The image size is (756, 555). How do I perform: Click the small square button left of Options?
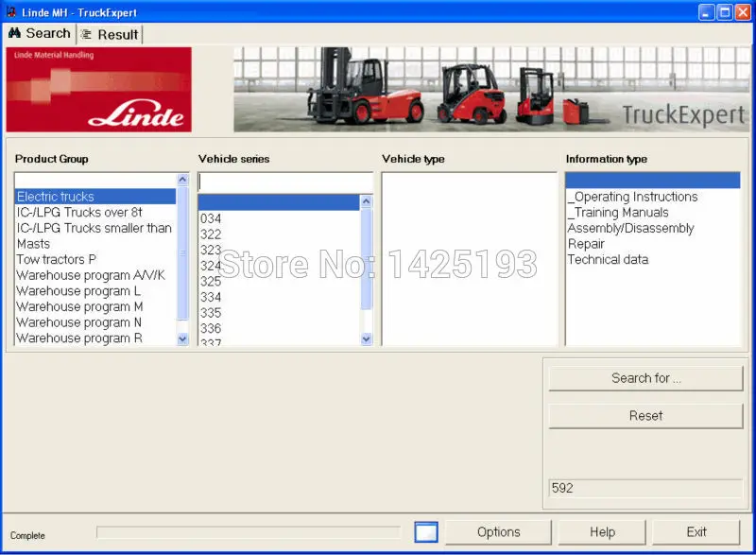click(425, 531)
